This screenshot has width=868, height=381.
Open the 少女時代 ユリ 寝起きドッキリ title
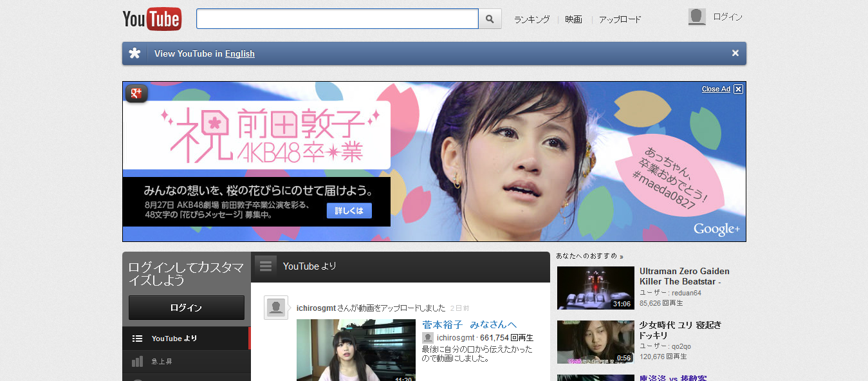[x=680, y=330]
